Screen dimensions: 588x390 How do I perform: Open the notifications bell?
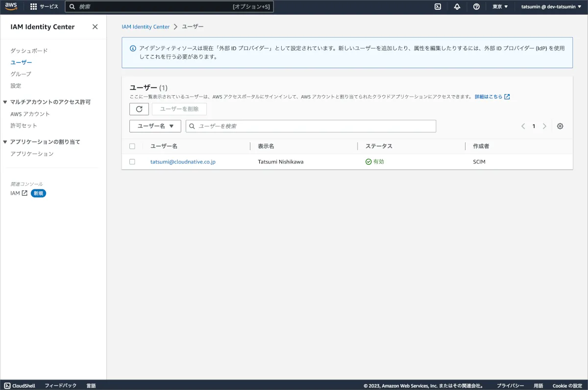(x=457, y=7)
